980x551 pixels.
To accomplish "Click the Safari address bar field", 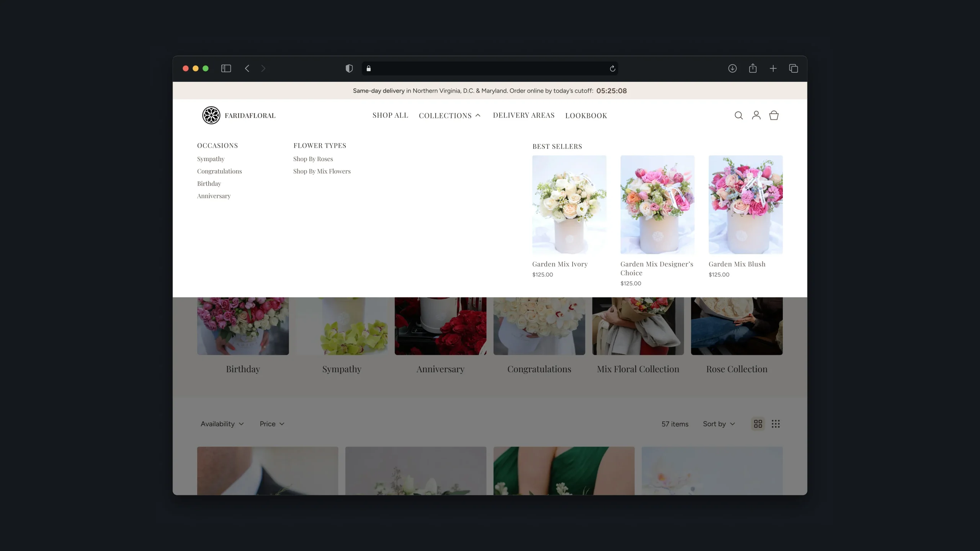I will pyautogui.click(x=490, y=68).
